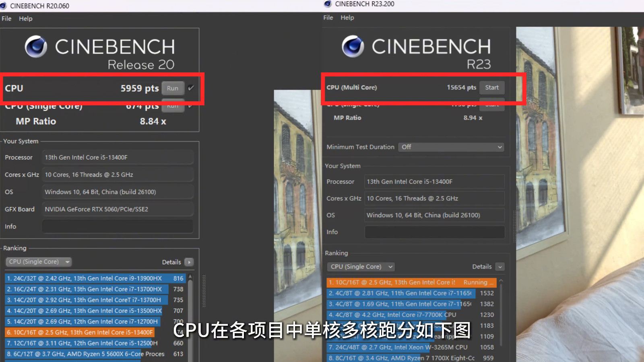Click the Cinebench R20 title bar app icon
The height and width of the screenshot is (362, 644).
click(4, 6)
